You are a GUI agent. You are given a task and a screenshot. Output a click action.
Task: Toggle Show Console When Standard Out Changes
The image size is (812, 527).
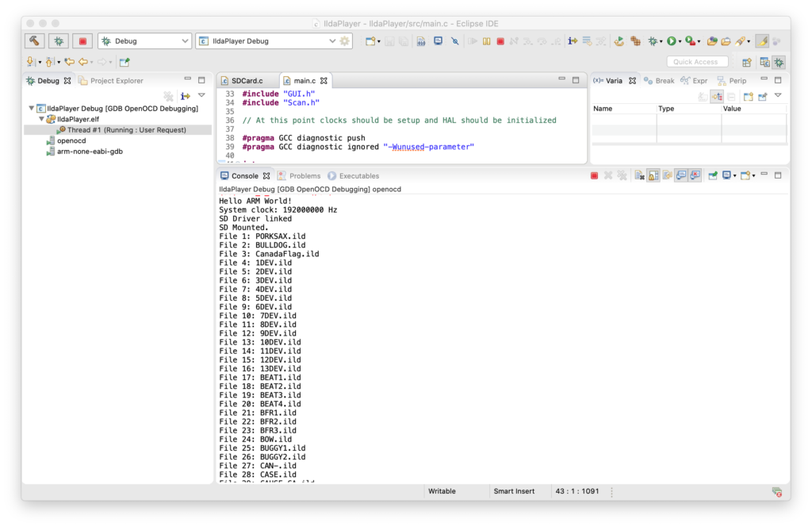pyautogui.click(x=680, y=175)
